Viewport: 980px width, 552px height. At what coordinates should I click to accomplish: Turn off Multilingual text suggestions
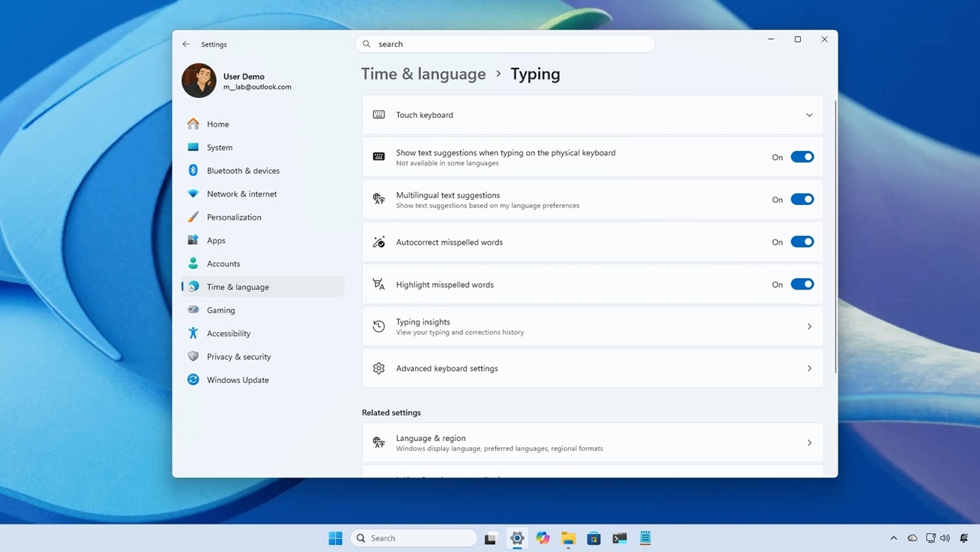pyautogui.click(x=802, y=199)
